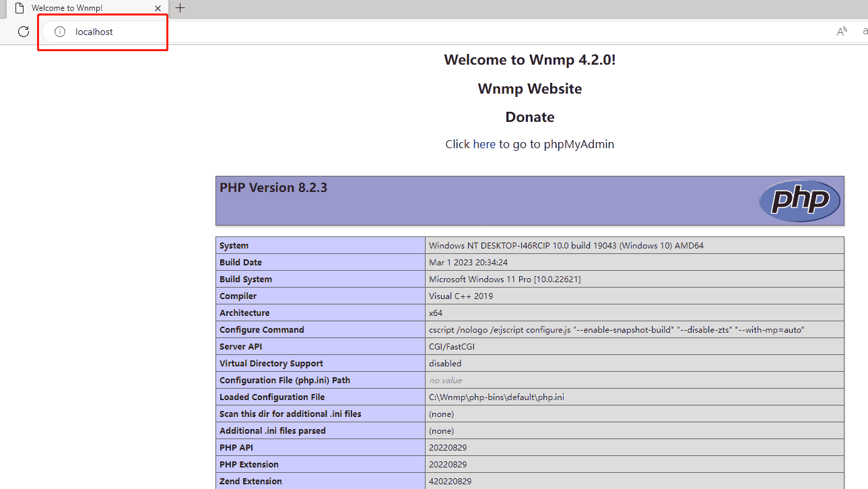
Task: Open the Donate link
Action: tap(529, 117)
